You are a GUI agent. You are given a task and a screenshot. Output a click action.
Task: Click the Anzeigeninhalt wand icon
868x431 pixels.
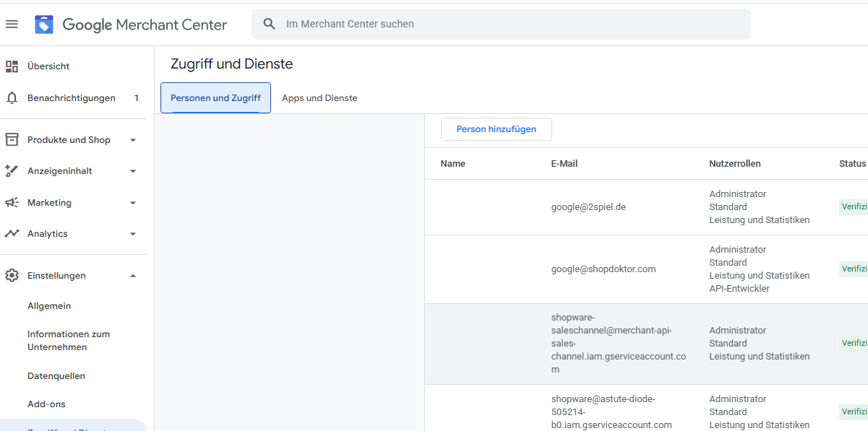pyautogui.click(x=12, y=171)
